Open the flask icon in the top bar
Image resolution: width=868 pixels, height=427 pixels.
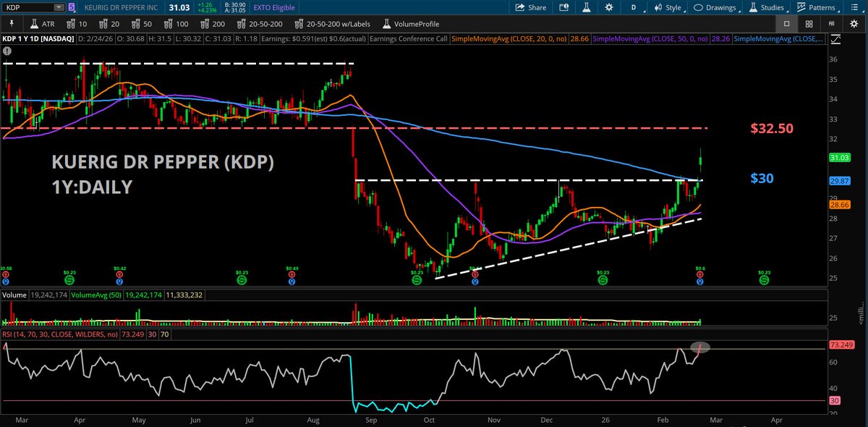pos(588,7)
